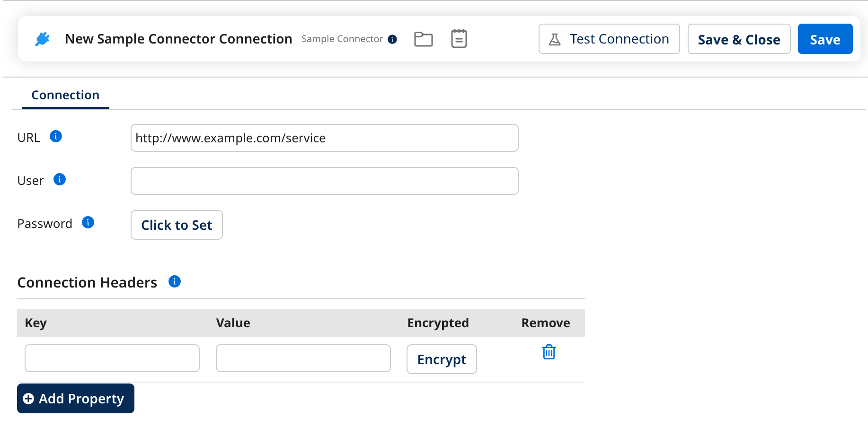Click the Encrypt button for the header value

tap(441, 359)
